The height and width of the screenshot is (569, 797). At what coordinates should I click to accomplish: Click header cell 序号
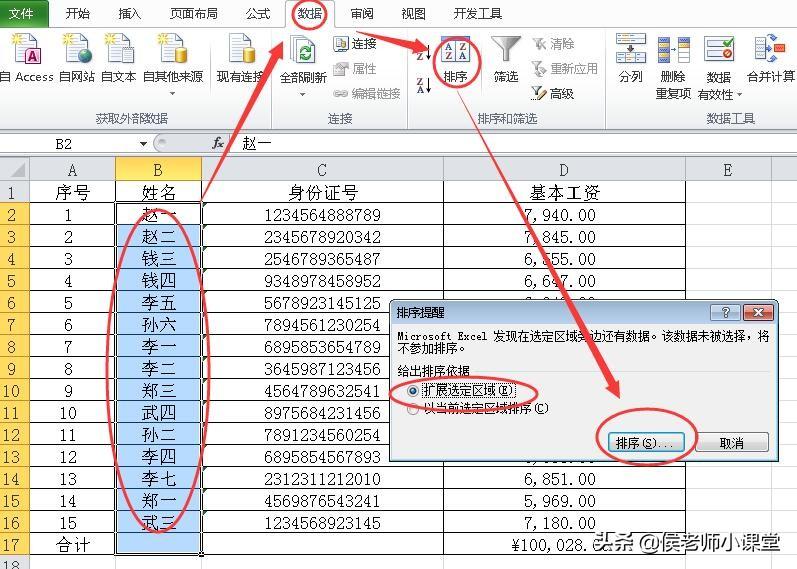point(72,192)
